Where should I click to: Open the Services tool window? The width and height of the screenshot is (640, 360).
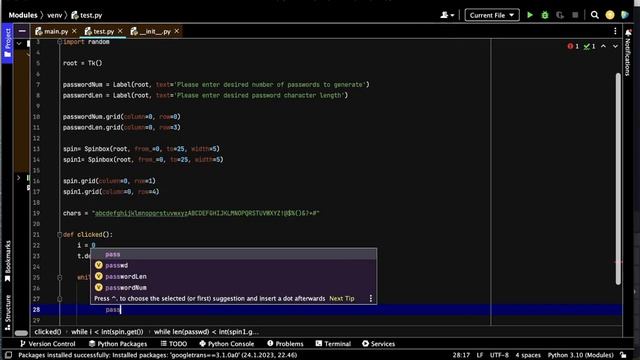pyautogui.click(x=378, y=344)
